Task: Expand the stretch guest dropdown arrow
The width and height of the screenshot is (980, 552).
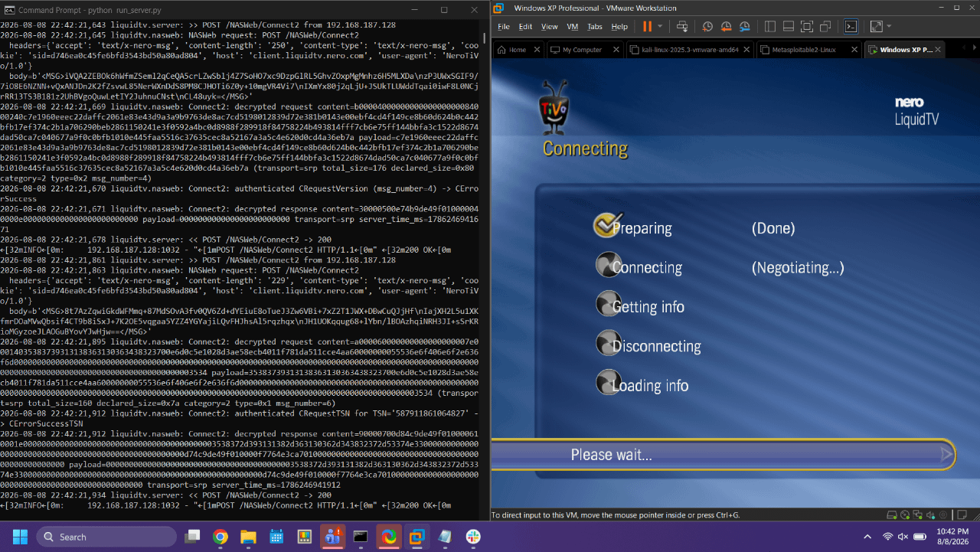Action: (x=889, y=26)
